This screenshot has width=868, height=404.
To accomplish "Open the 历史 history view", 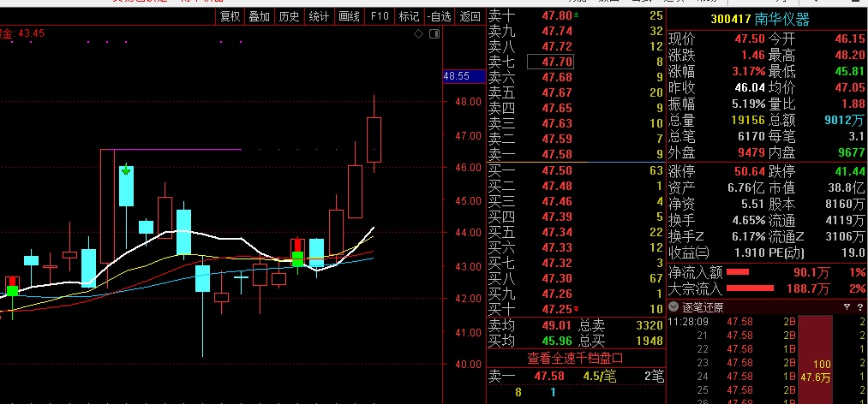I will pyautogui.click(x=289, y=16).
